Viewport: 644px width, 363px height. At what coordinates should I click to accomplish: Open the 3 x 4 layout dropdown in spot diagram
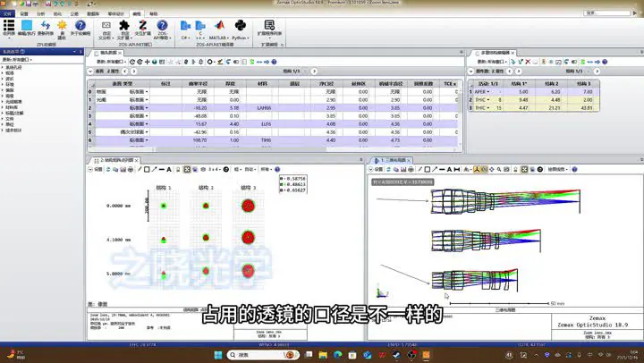tap(215, 169)
